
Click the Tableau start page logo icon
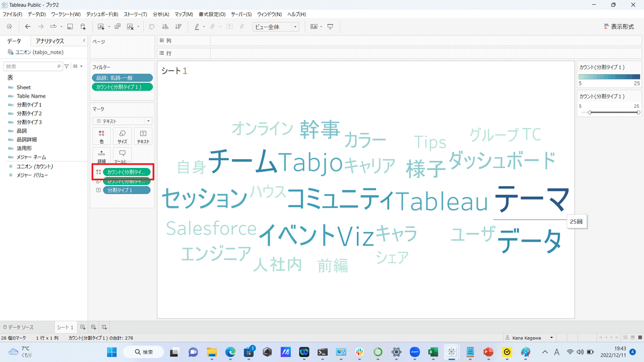[x=9, y=26]
